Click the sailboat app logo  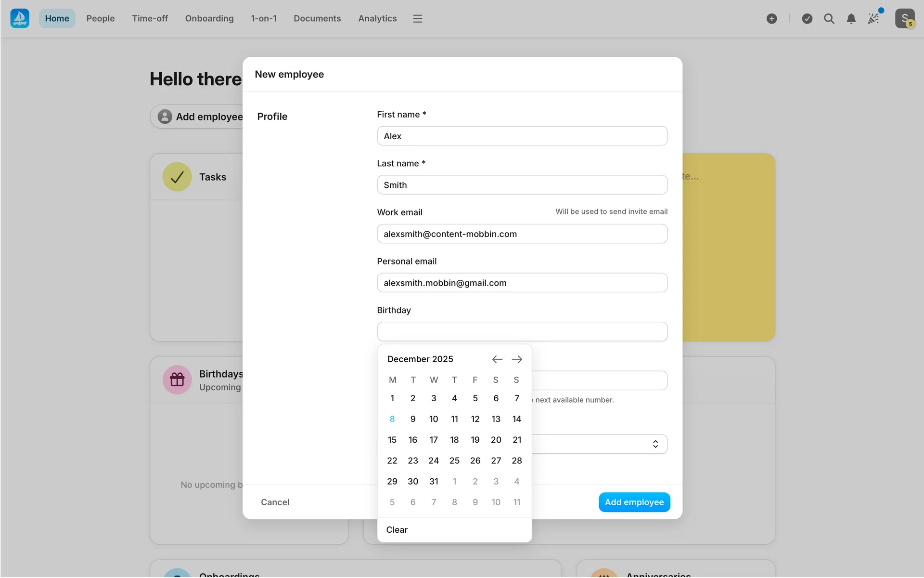coord(20,18)
